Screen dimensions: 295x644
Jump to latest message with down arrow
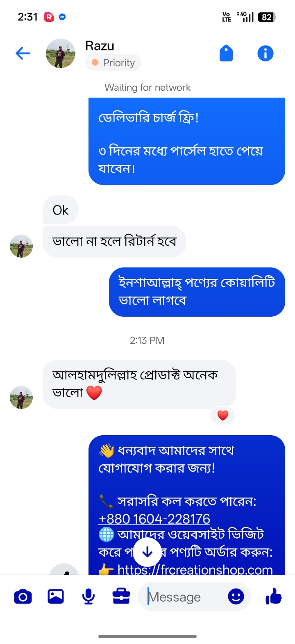[147, 552]
